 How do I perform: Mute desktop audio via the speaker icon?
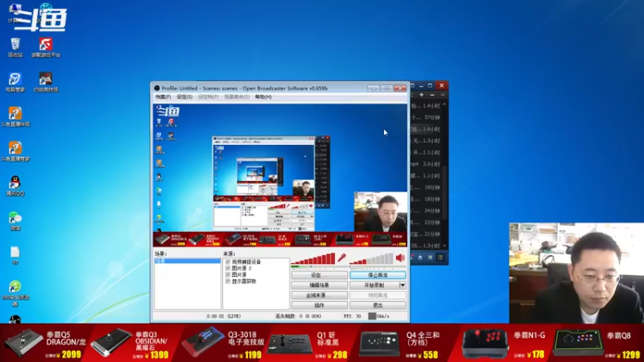(400, 257)
